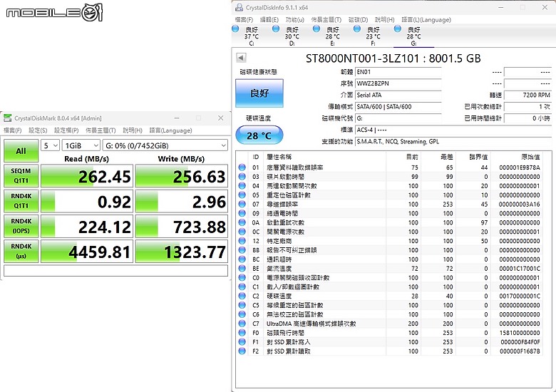Viewport: 556px width, 392px height.
Task: Open 檔案(F) menu in CrystalDiskMark
Action: pyautogui.click(x=12, y=130)
